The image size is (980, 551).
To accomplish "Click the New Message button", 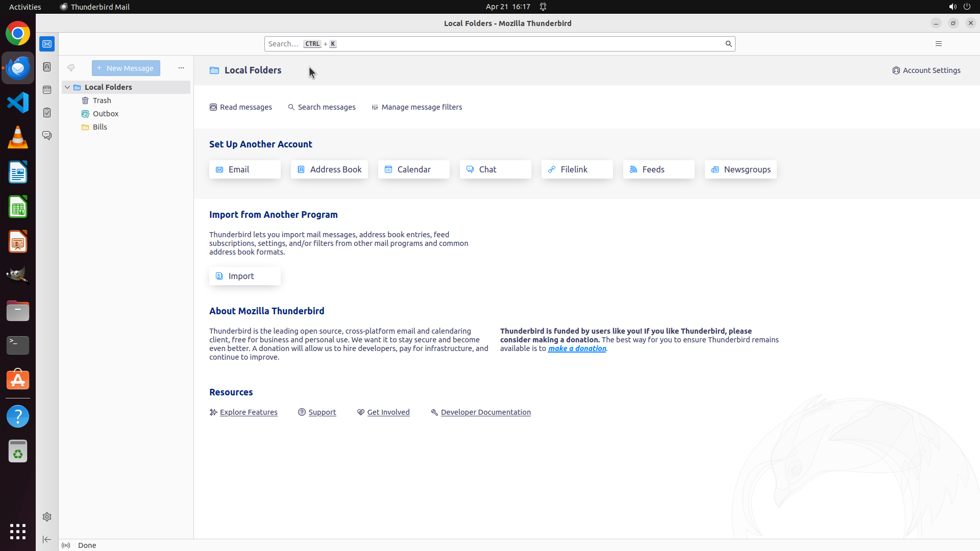I will point(126,68).
